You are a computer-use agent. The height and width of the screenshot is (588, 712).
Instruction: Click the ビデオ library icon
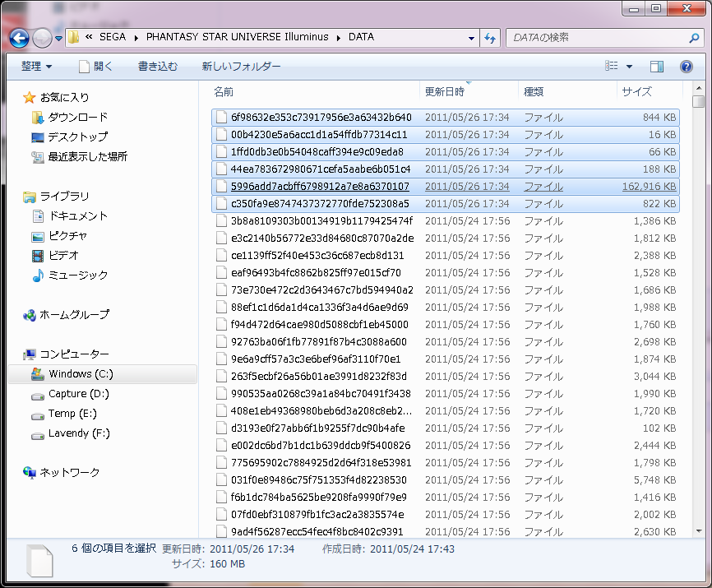point(38,256)
